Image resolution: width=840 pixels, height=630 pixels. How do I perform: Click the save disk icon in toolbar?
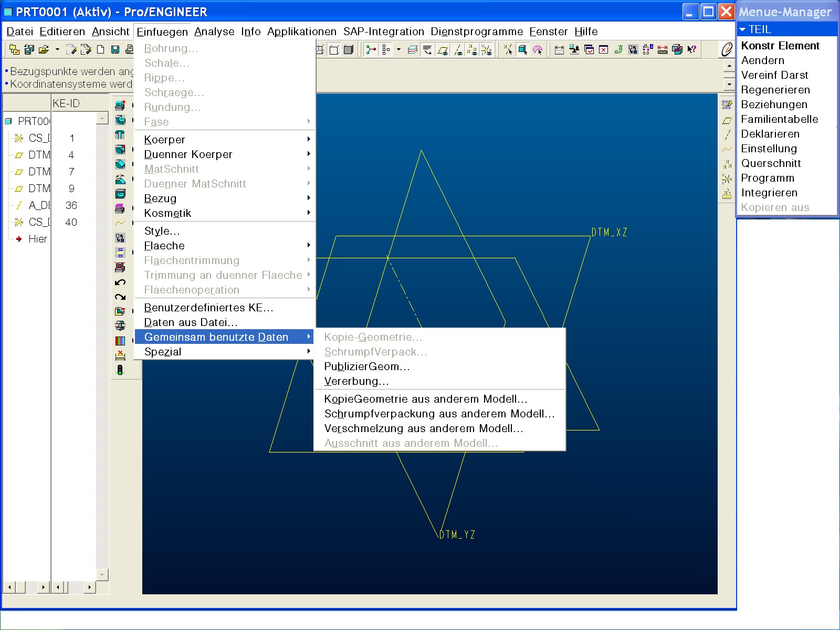(x=115, y=49)
